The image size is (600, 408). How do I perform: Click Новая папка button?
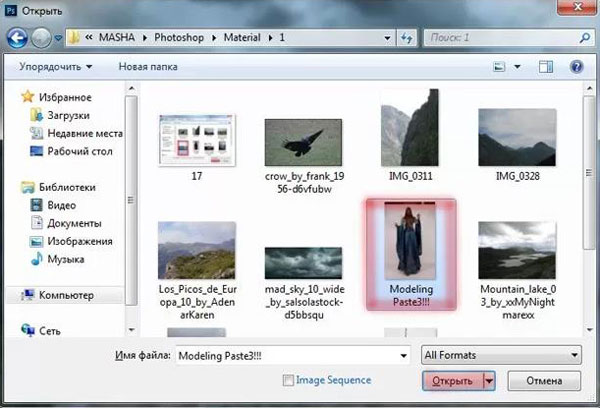148,67
